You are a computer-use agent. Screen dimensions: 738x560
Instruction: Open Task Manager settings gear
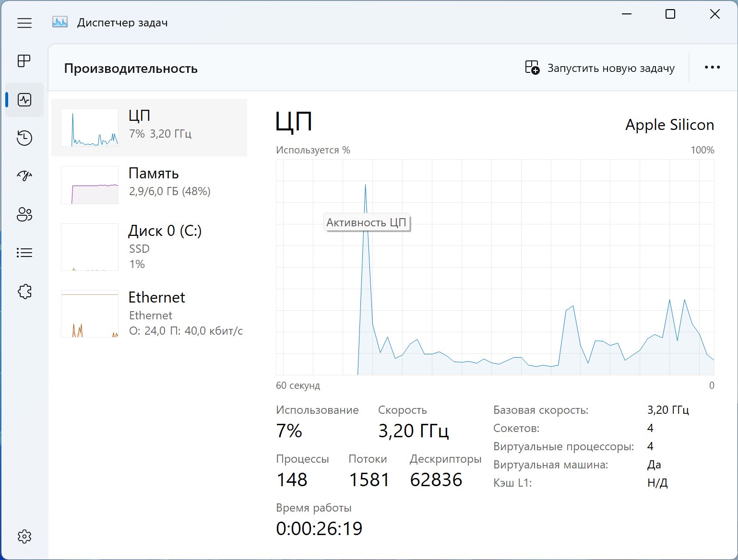tap(24, 536)
